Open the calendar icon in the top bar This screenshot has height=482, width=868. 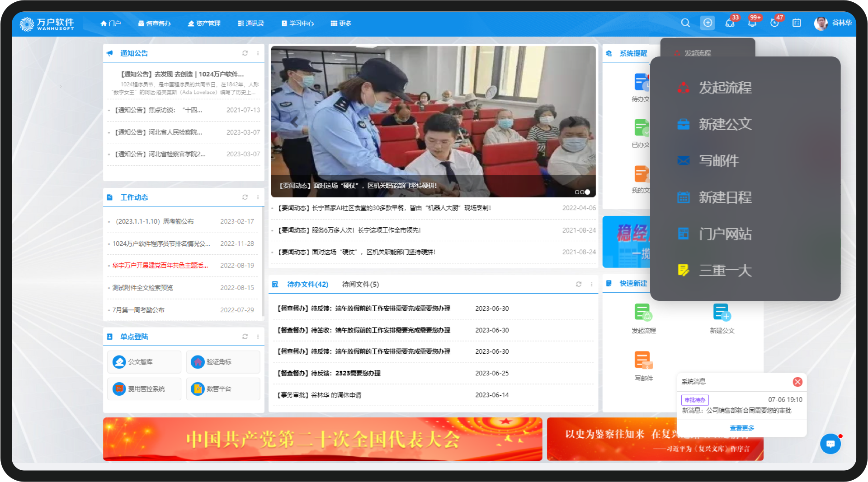[797, 23]
